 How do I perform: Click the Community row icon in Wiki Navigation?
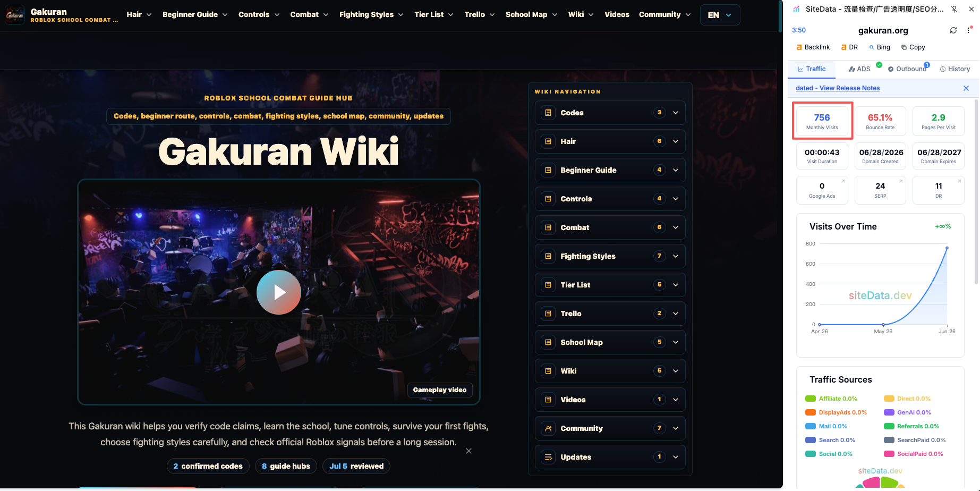click(548, 428)
